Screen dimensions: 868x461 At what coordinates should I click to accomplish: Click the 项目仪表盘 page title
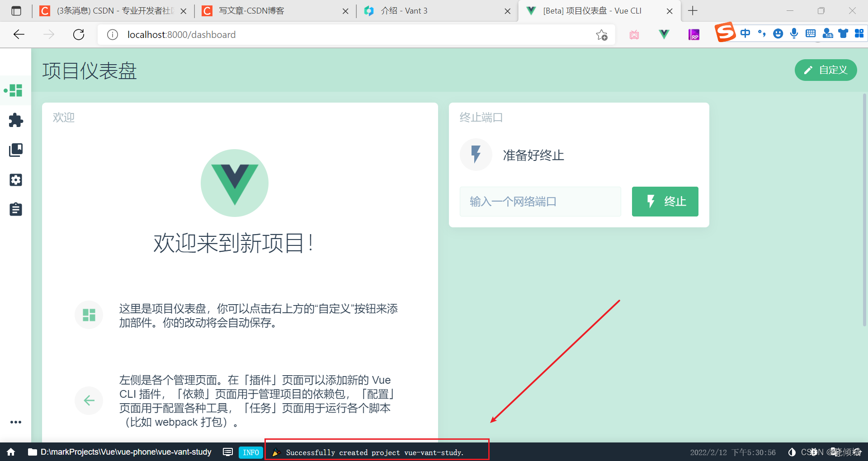[x=90, y=71]
